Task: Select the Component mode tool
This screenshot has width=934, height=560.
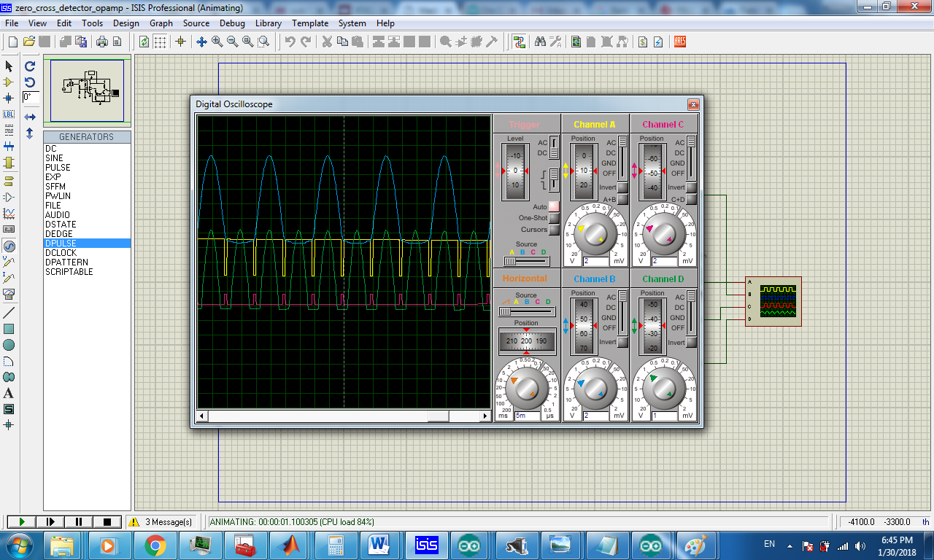Action: 9,82
